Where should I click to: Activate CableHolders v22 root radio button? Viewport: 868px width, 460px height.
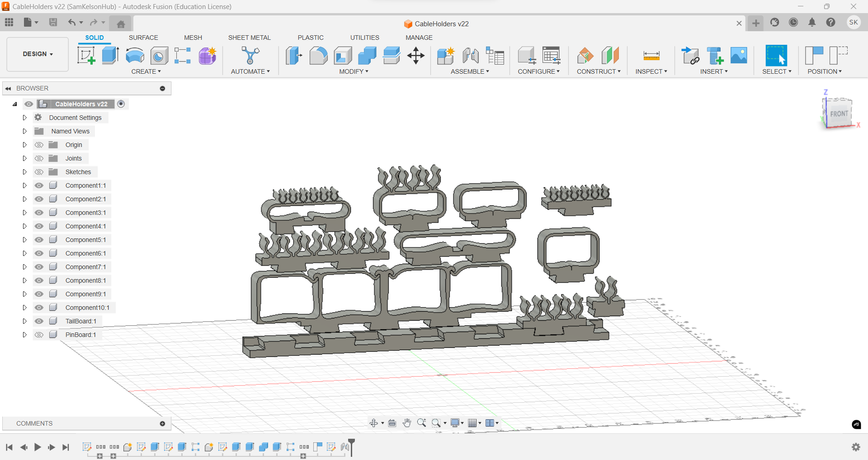(121, 104)
